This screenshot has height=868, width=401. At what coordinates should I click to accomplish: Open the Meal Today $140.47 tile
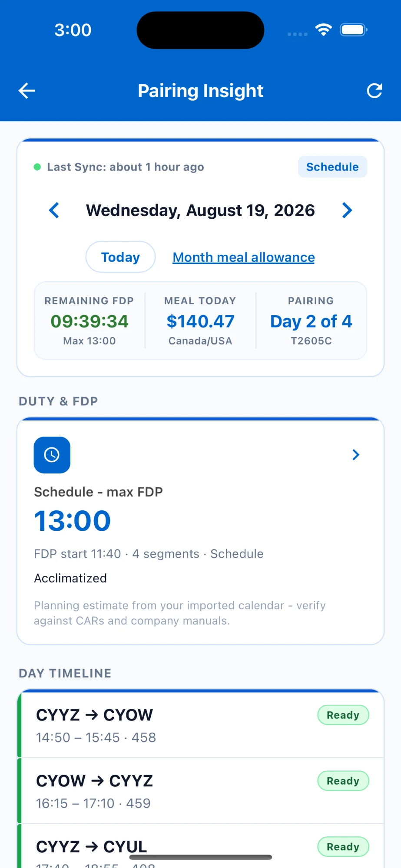pyautogui.click(x=200, y=321)
